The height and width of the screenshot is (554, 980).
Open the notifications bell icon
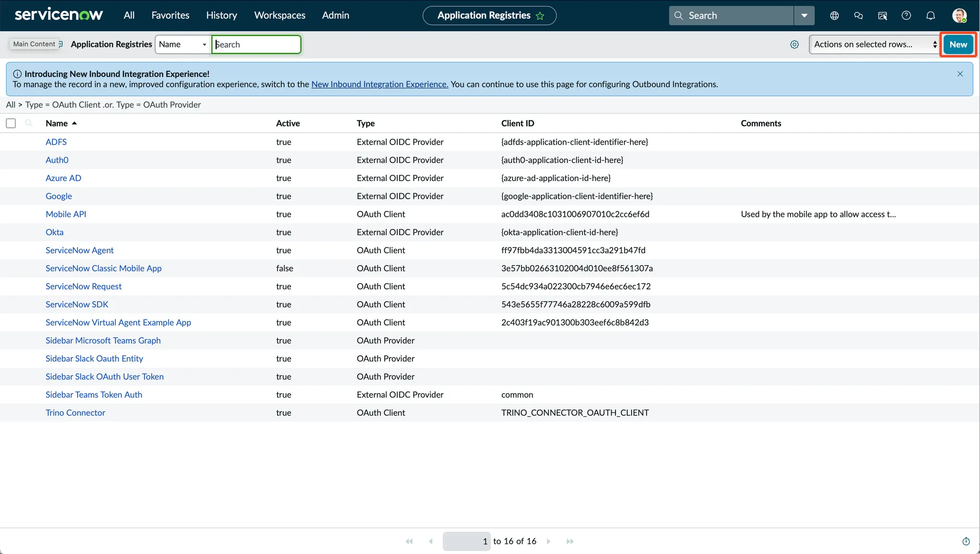[x=930, y=16]
